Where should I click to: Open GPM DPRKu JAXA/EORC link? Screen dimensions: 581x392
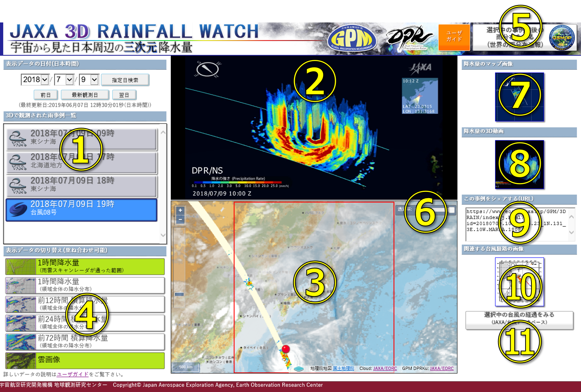442,368
